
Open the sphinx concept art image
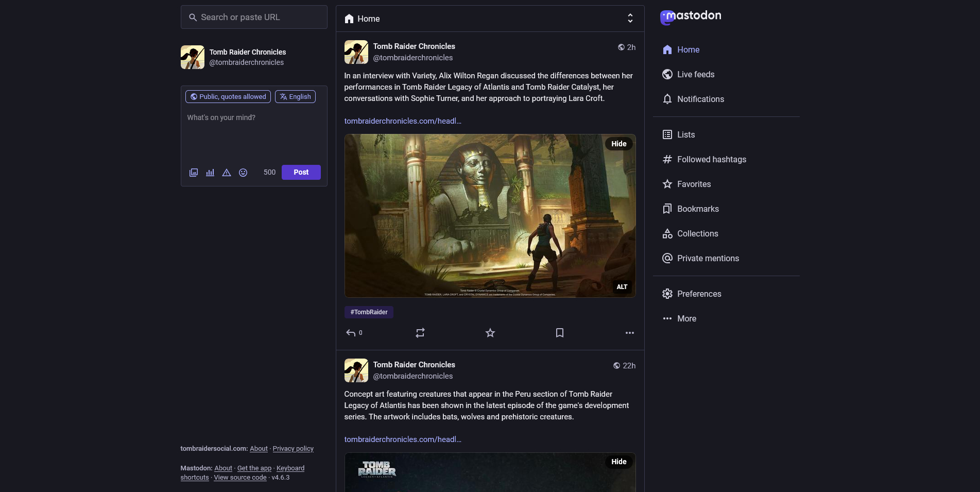[x=490, y=216]
